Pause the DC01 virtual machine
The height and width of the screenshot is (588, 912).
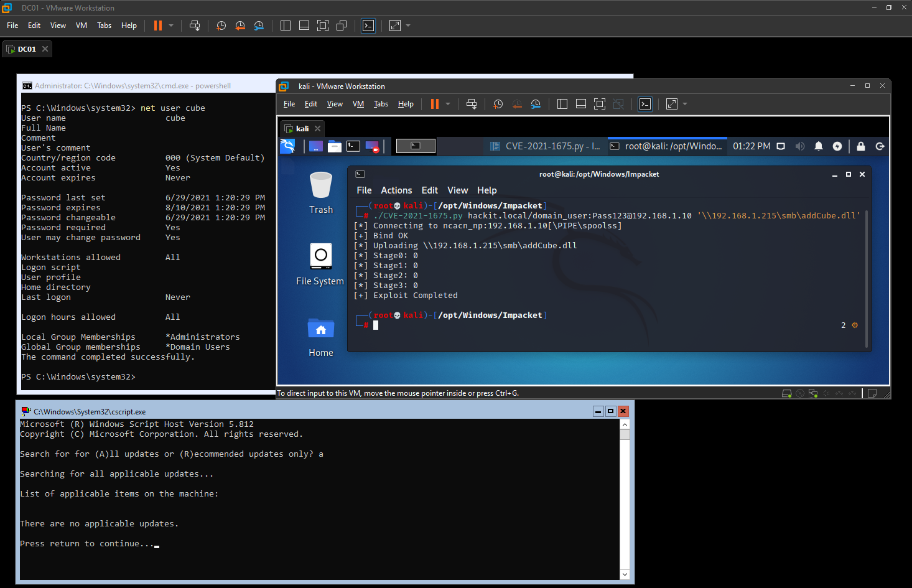click(x=158, y=26)
